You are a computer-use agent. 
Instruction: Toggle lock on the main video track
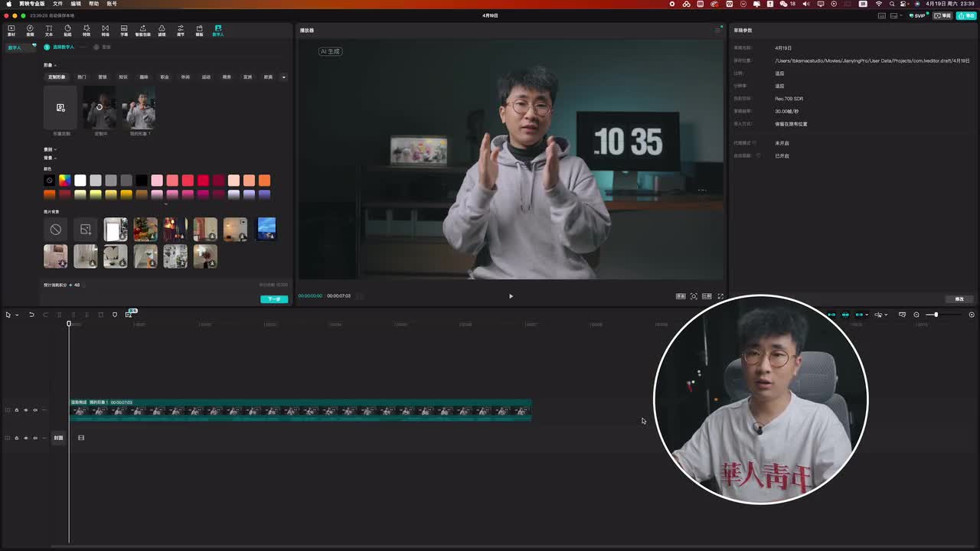(x=17, y=410)
